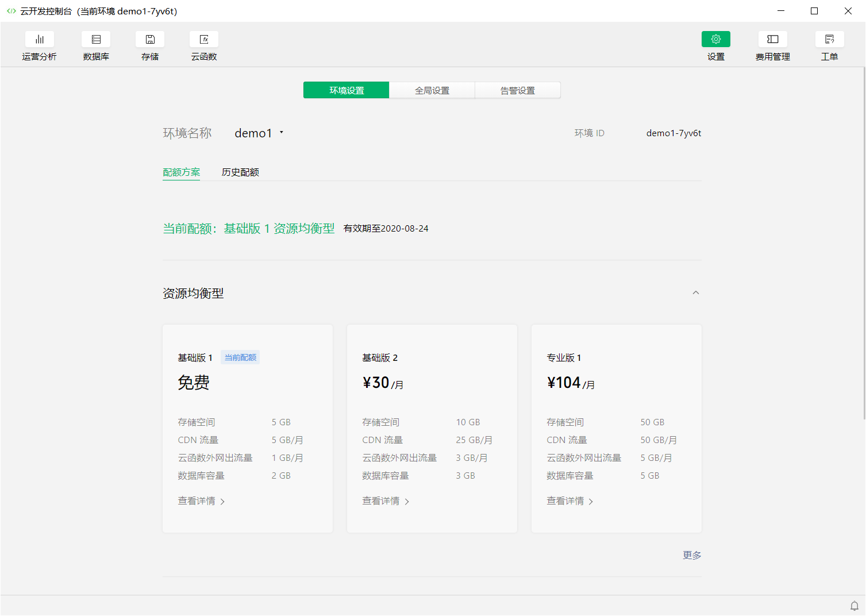Click the 环境名称 label

187,133
